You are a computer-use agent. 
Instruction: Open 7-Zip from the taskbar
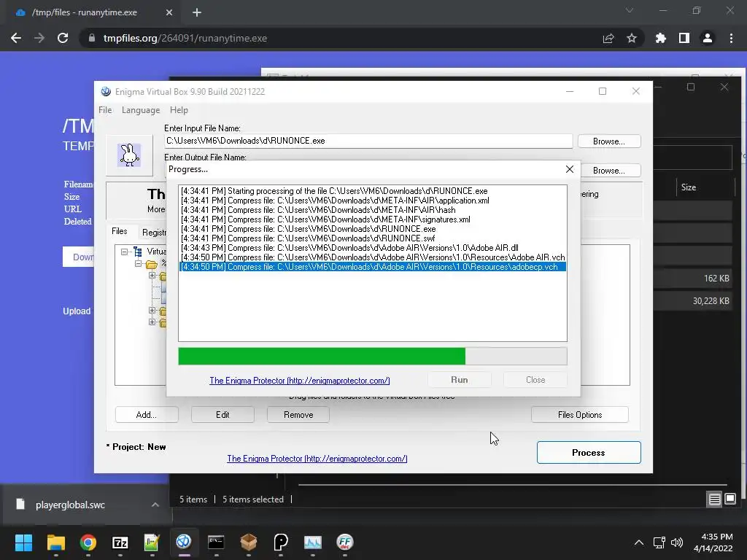pyautogui.click(x=120, y=542)
